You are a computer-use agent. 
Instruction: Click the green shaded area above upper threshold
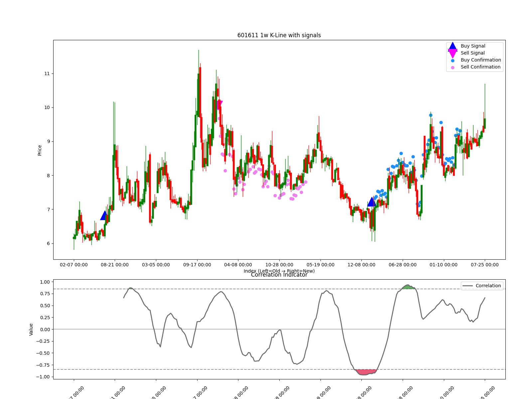(408, 287)
